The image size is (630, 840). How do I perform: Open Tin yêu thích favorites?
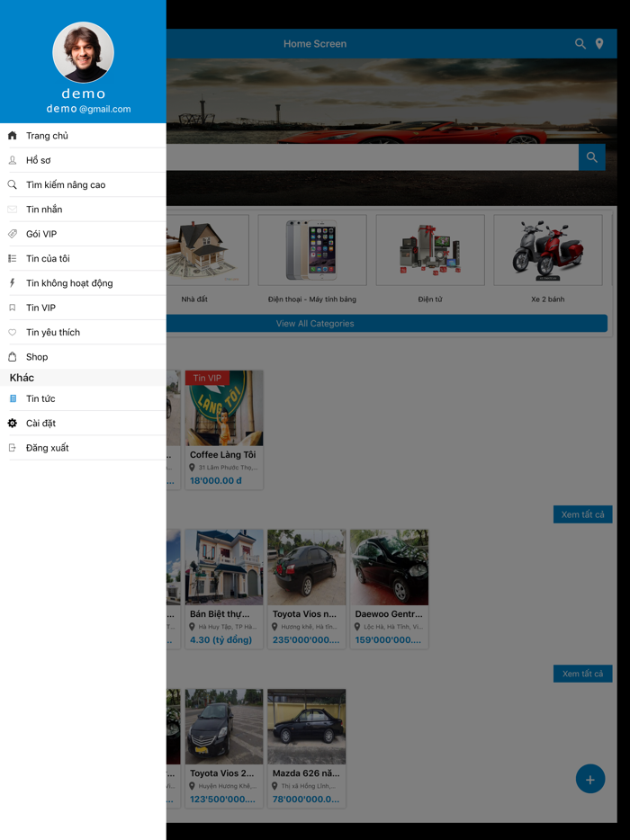83,332
